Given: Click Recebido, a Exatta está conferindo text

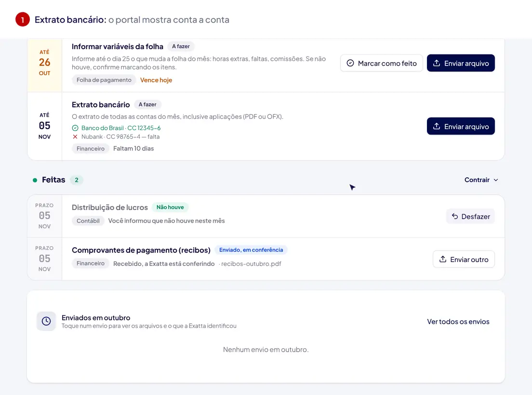Looking at the screenshot, I should 164,264.
